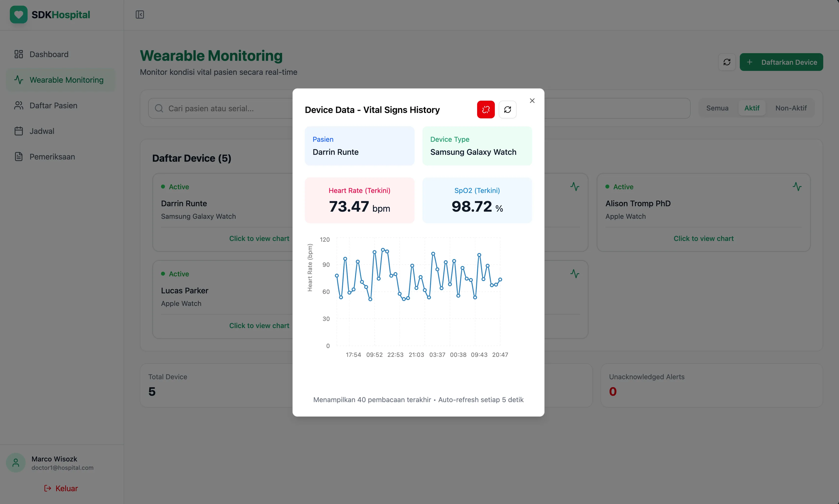Select the Aktif filter tab

[752, 108]
